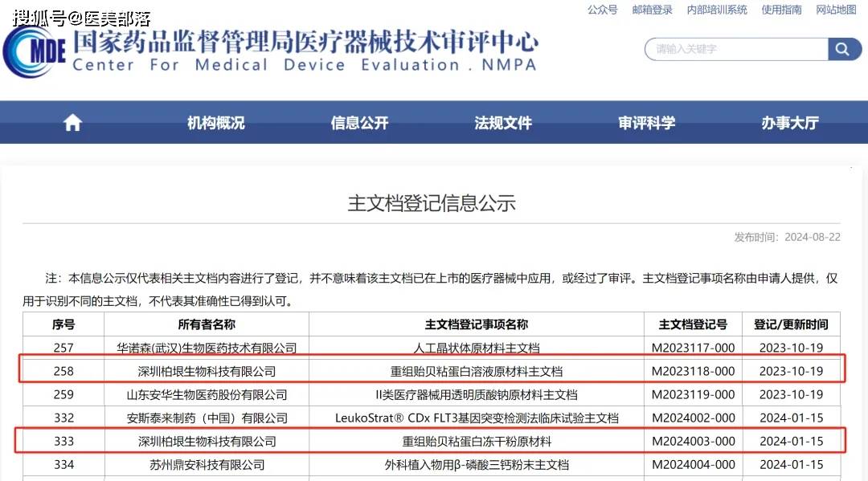This screenshot has width=868, height=481.
Task: Select row number 334 cell
Action: pos(63,464)
